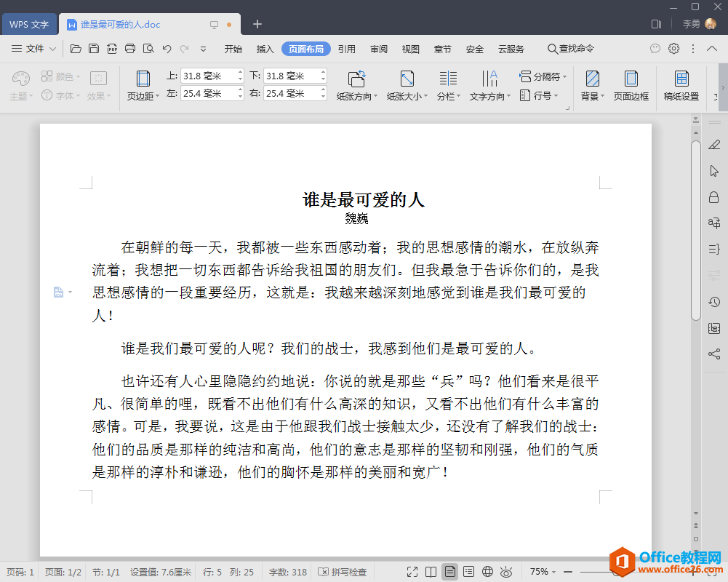Switch to the 章节 ribbon tab
Viewport: 728px width, 582px height.
[x=442, y=49]
